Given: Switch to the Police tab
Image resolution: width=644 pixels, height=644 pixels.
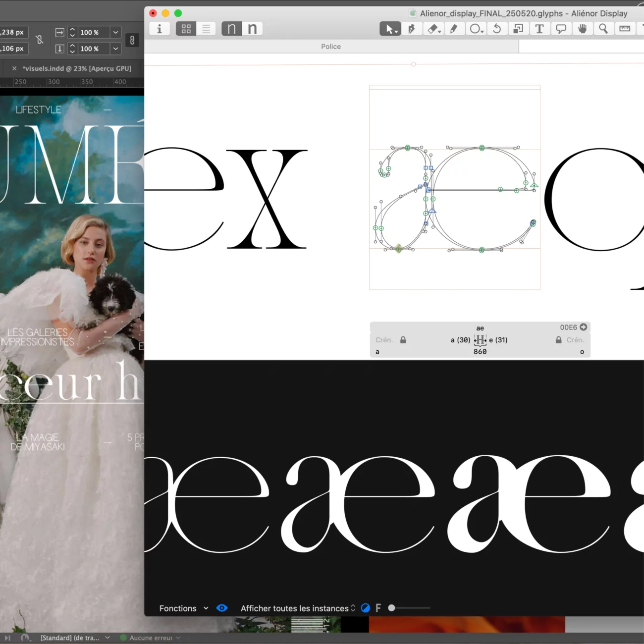Looking at the screenshot, I should (331, 47).
